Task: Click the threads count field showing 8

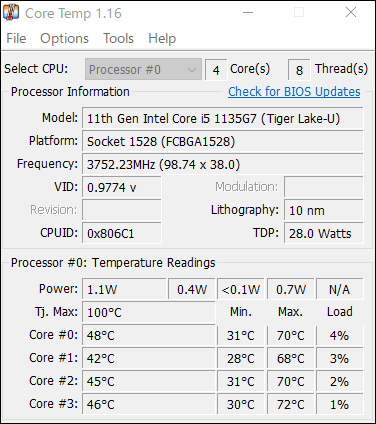Action: point(299,70)
